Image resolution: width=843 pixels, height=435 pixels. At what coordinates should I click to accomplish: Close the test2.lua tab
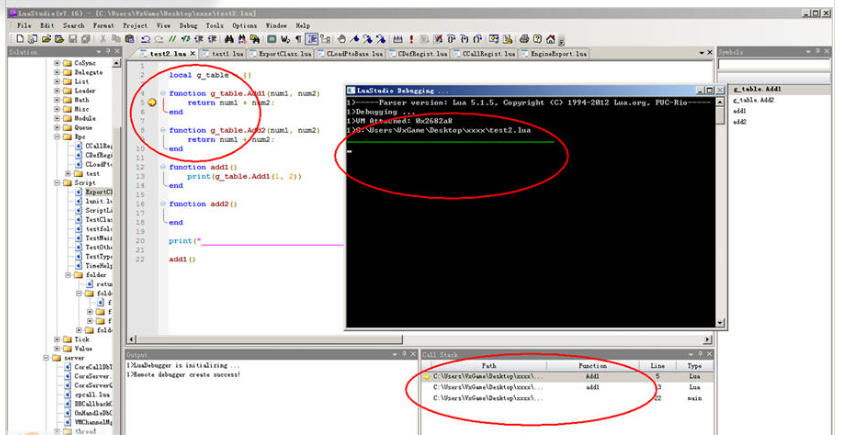click(x=193, y=54)
